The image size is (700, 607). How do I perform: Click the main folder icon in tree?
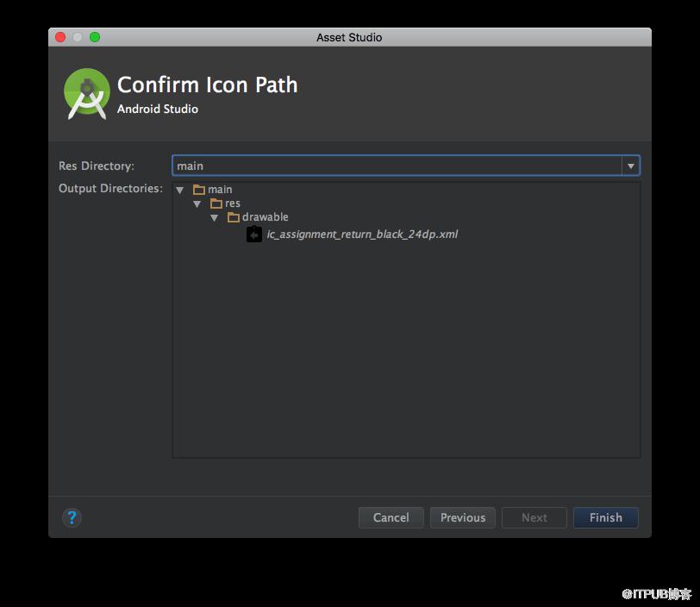pos(199,190)
